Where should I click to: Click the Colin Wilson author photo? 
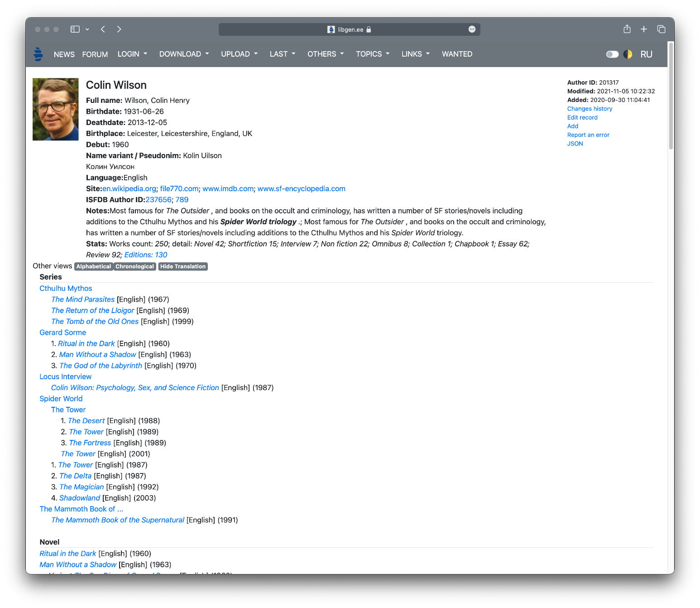click(x=56, y=109)
